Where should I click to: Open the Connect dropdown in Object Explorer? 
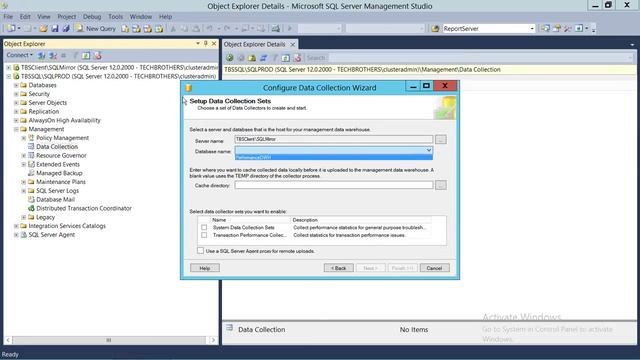click(x=19, y=55)
